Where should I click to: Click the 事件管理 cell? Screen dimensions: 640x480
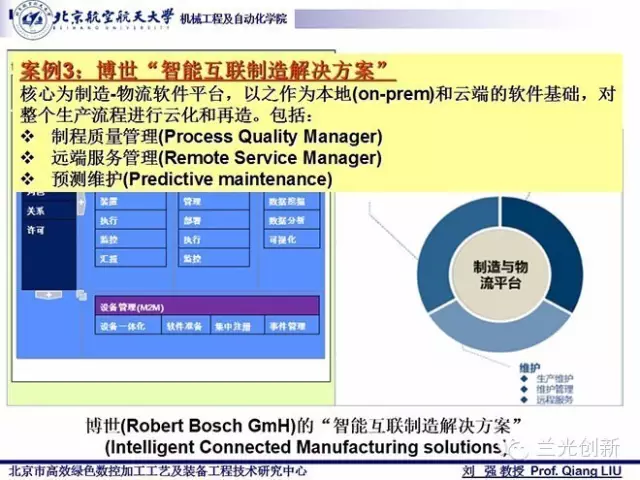coord(292,326)
